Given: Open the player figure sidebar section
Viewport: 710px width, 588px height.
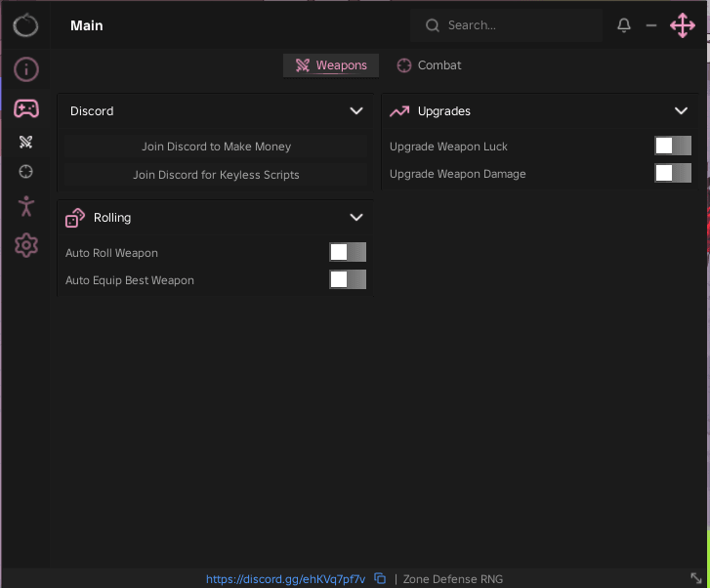Looking at the screenshot, I should tap(26, 206).
